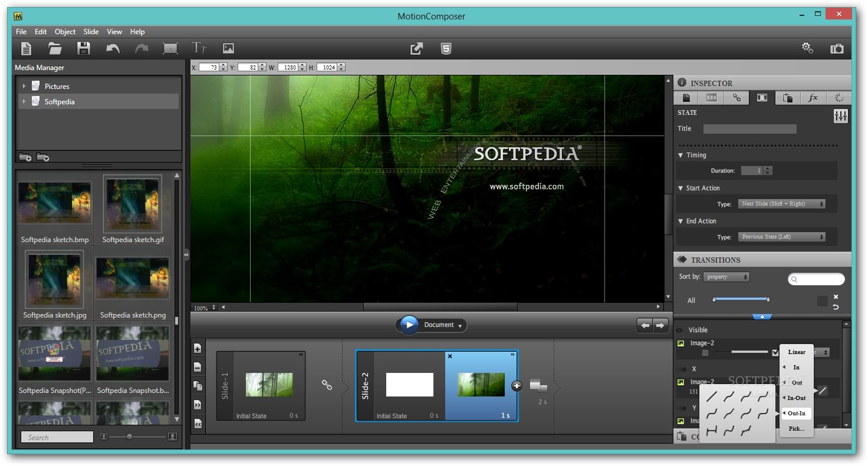
Task: Open the folder options dropdown icon in Media Manager
Action: 42,157
